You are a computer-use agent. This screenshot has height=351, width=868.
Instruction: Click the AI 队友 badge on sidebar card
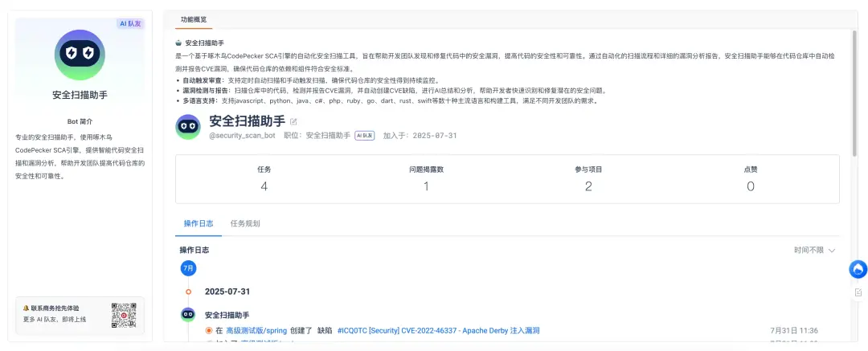[x=131, y=23]
